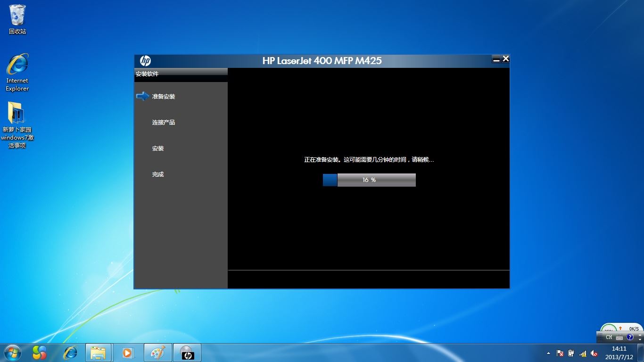The height and width of the screenshot is (362, 644).
Task: Open the Recycle Bin desktop icon
Action: (x=17, y=19)
